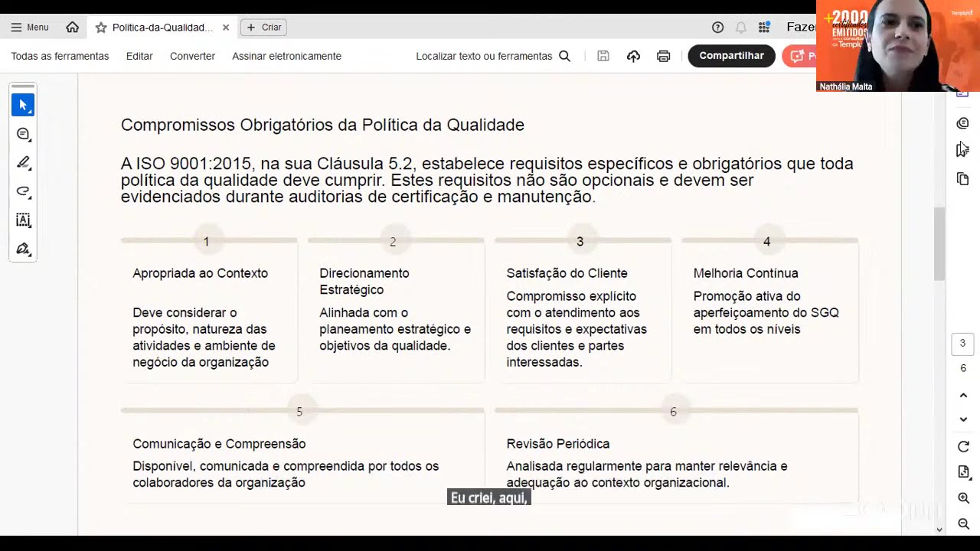Click card title Satisfação do Cliente

click(567, 273)
